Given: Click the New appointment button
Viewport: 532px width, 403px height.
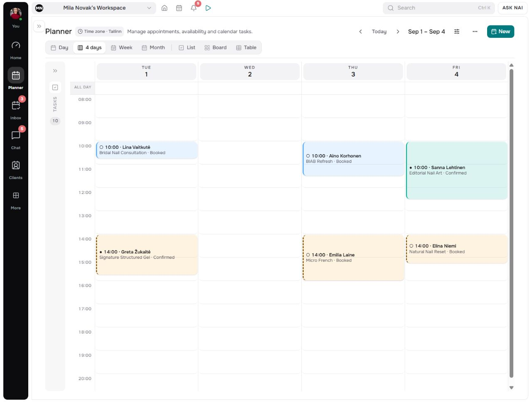Looking at the screenshot, I should tap(500, 32).
